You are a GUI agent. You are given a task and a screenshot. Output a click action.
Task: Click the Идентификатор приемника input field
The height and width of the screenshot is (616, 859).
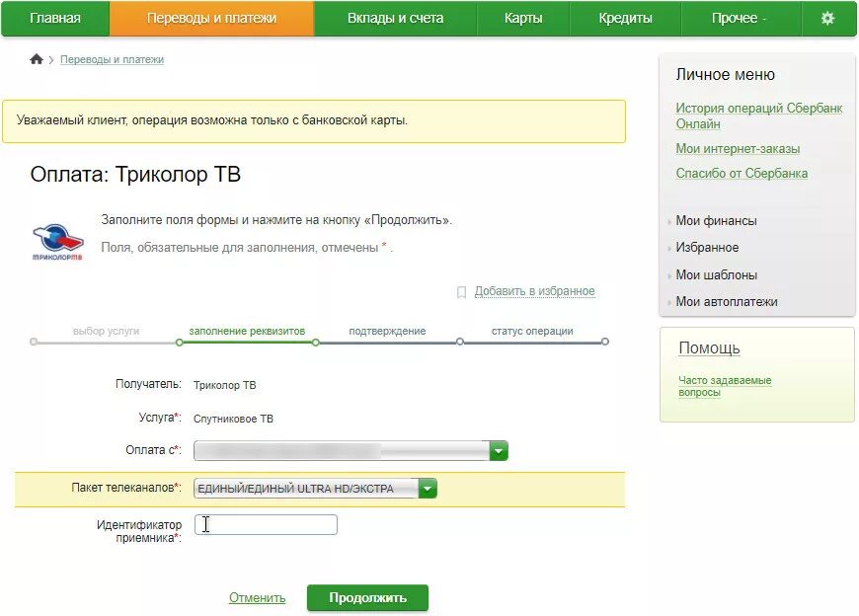(266, 524)
